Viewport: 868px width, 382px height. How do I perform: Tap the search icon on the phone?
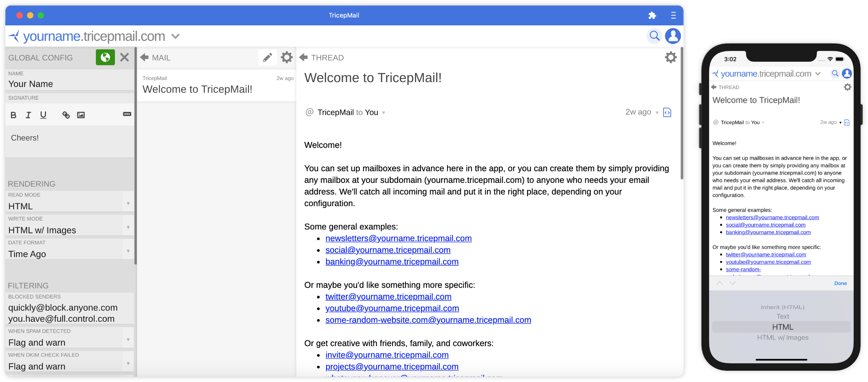(835, 73)
